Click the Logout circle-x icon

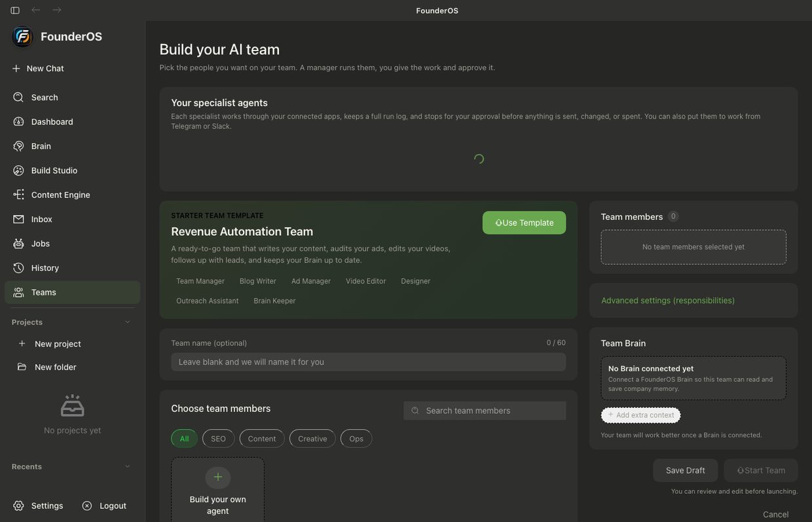[87, 506]
